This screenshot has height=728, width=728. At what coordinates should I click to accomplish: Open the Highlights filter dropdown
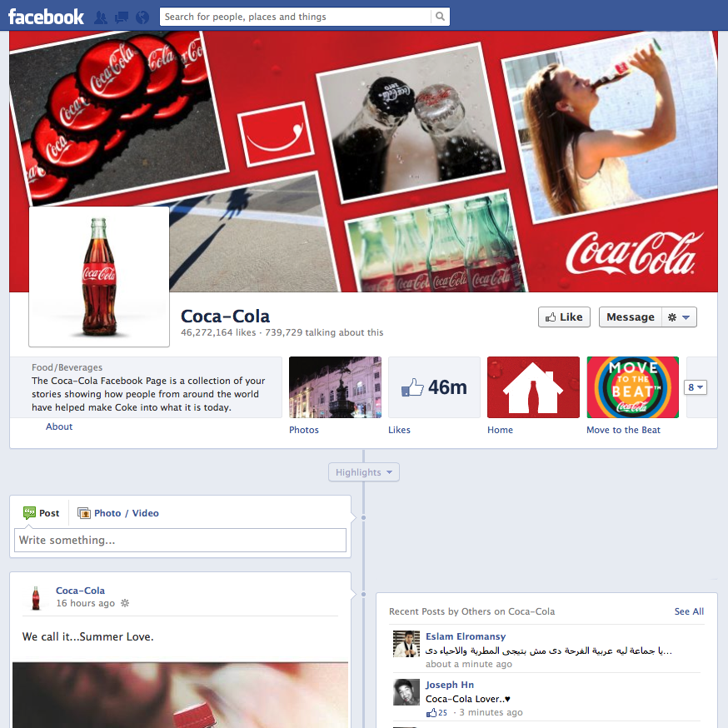coord(364,472)
